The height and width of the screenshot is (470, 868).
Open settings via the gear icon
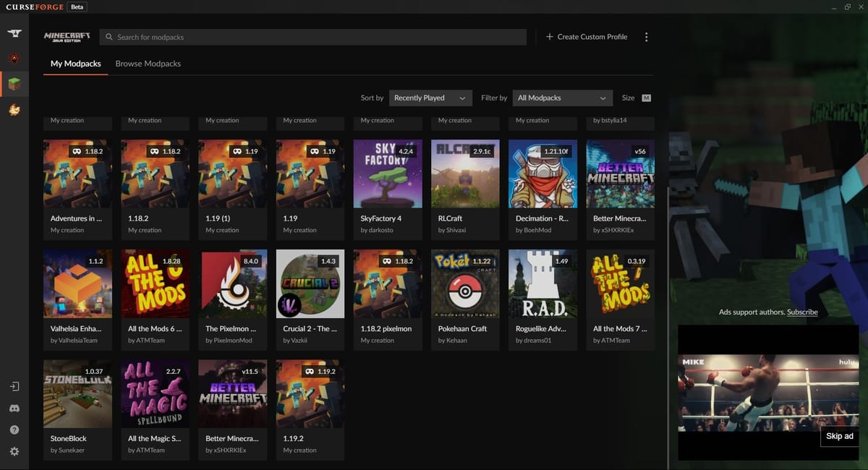pyautogui.click(x=14, y=451)
